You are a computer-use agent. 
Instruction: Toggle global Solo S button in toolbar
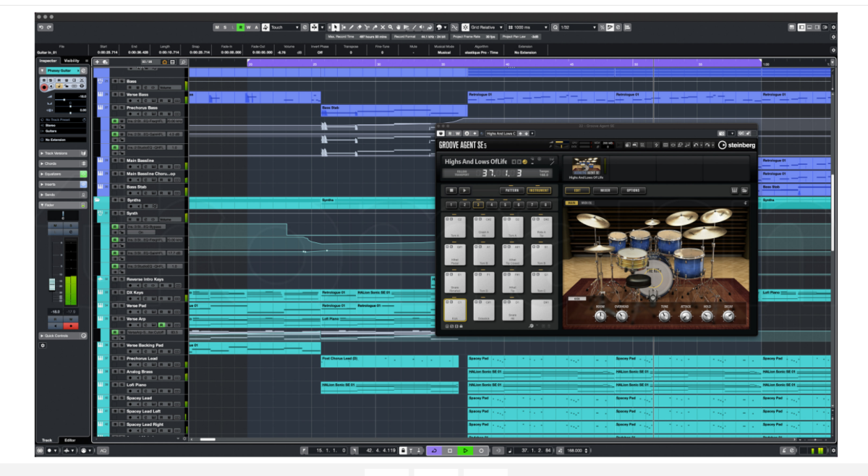(225, 27)
